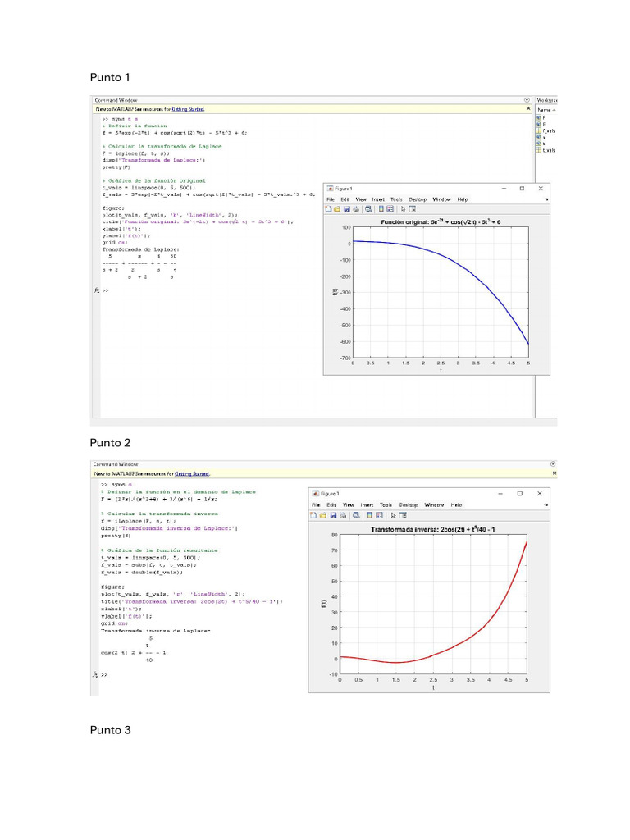
Task: Close the Getting Started banner in Punto 1
Action: [x=528, y=109]
